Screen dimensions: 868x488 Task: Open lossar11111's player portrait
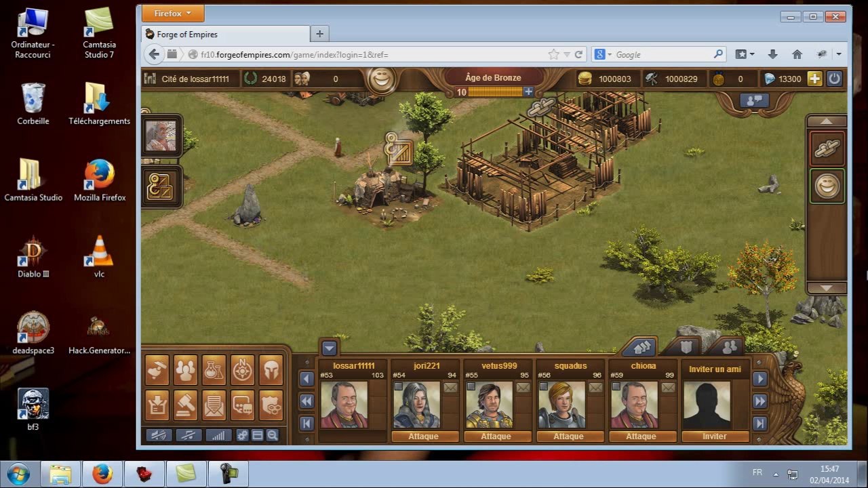344,405
